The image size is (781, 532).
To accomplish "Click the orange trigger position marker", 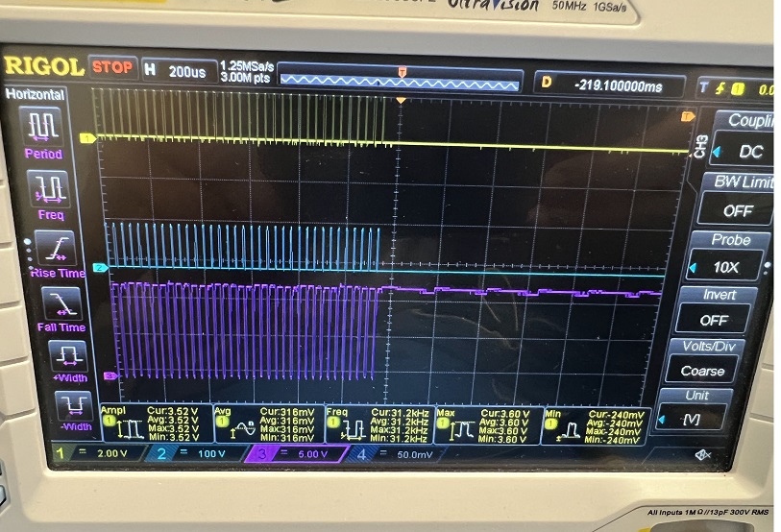I will (402, 100).
